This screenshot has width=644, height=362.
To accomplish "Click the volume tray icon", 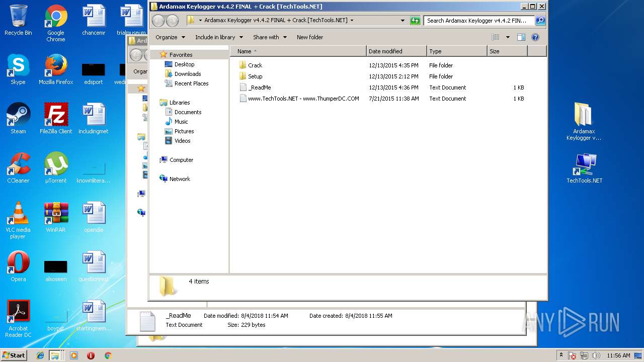I will pyautogui.click(x=597, y=355).
